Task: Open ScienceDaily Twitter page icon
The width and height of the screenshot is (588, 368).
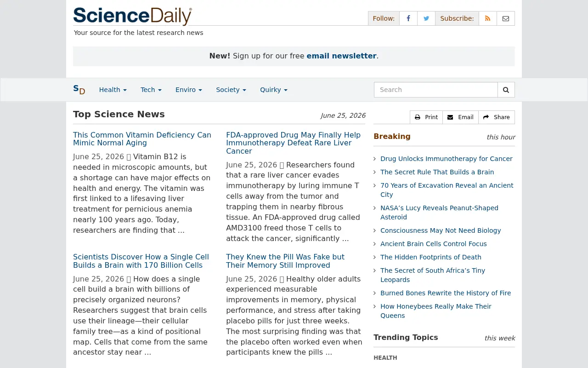Action: pyautogui.click(x=426, y=18)
